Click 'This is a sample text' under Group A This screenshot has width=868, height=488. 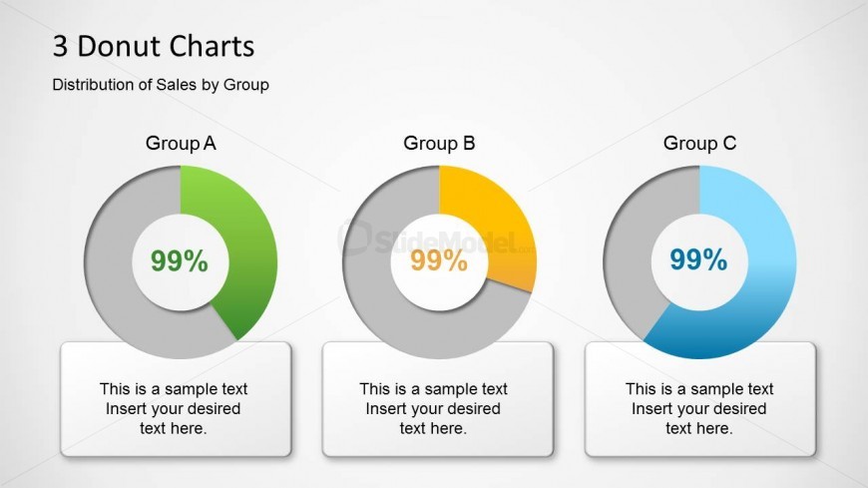pyautogui.click(x=174, y=389)
